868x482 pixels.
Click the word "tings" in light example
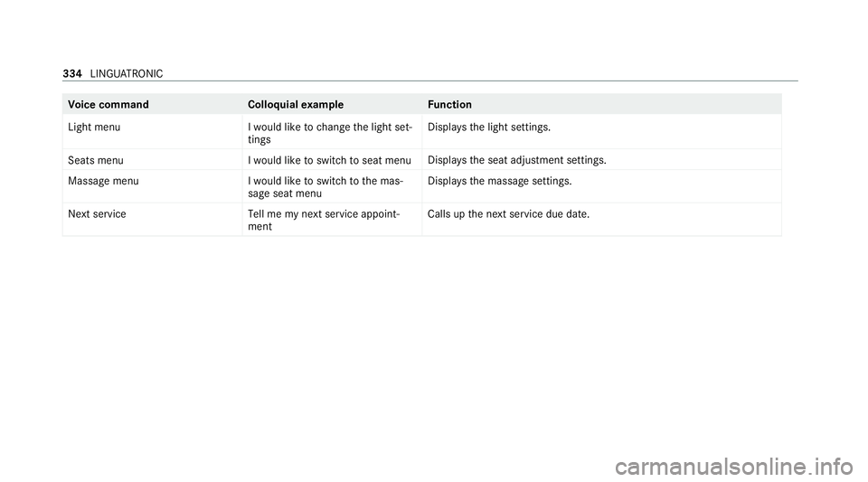(x=259, y=140)
